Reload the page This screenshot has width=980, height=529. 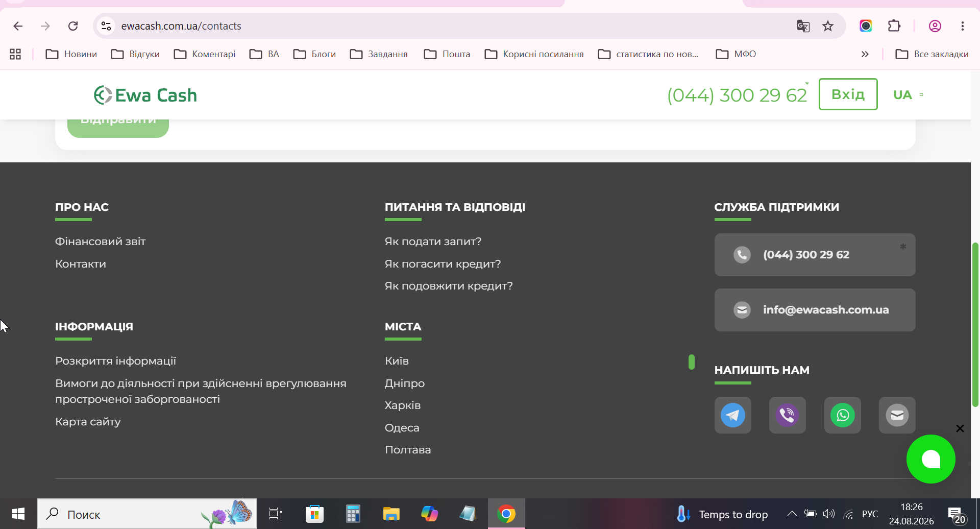(x=73, y=26)
